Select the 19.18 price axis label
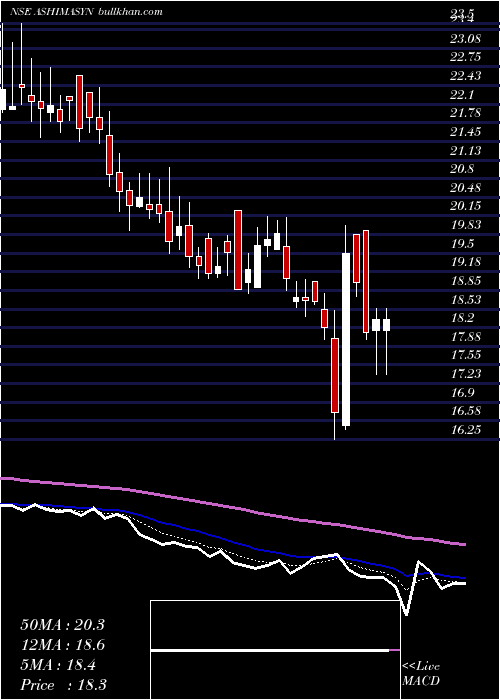 (466, 262)
